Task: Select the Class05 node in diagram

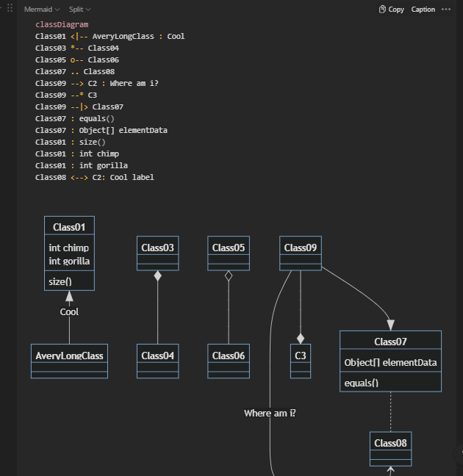Action: (x=229, y=253)
